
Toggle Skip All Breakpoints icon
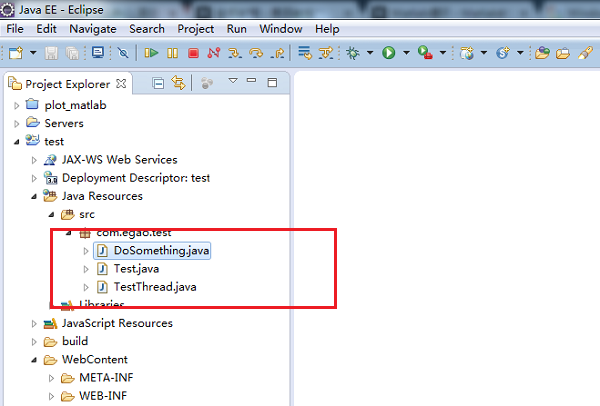tap(123, 52)
